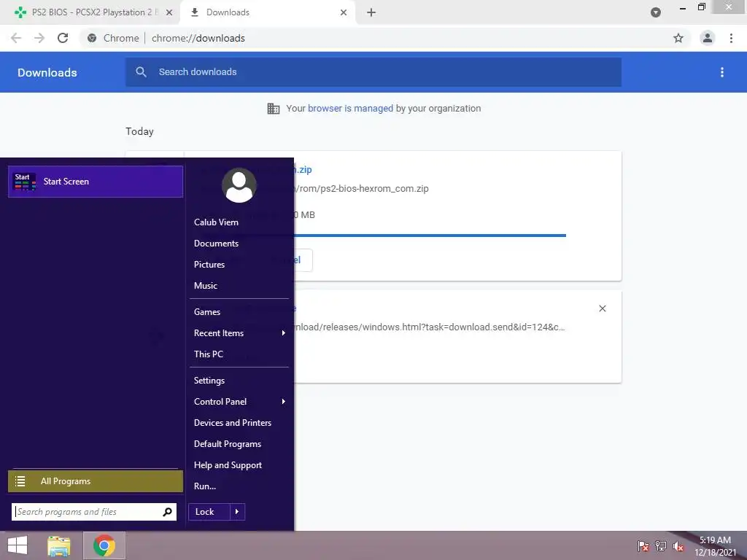747x560 pixels.
Task: Expand the Control Panel submenu arrow
Action: (x=284, y=402)
